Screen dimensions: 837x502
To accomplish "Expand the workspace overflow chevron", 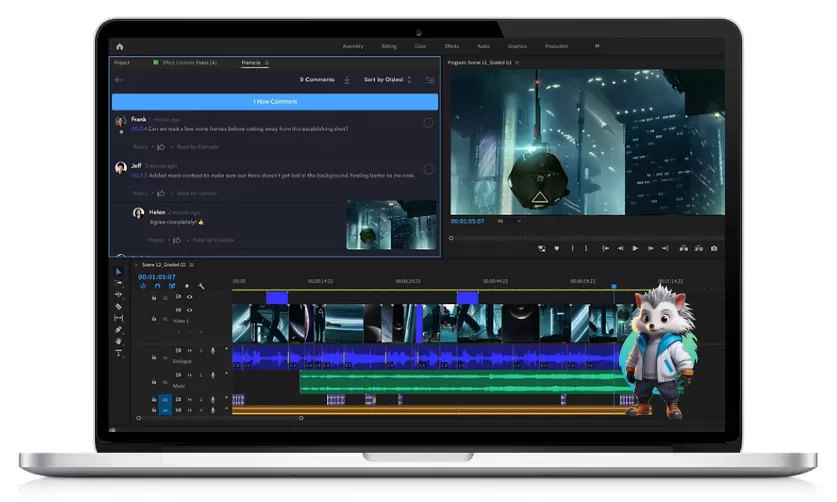I will pos(598,46).
